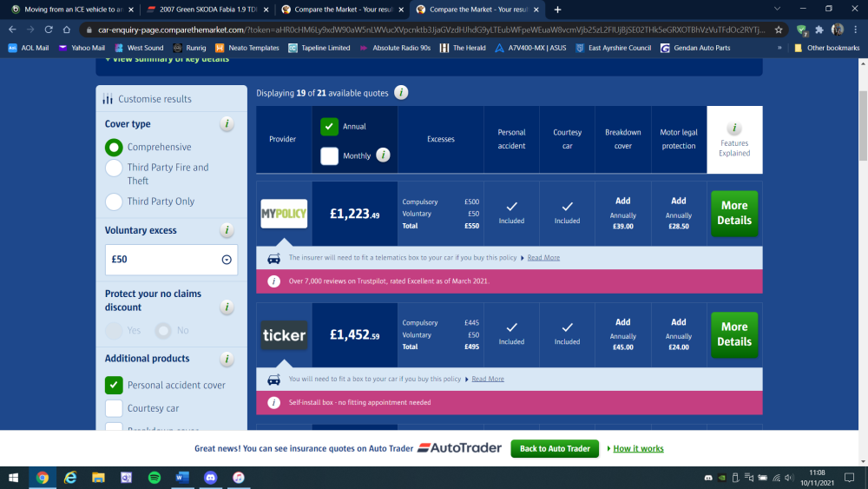Switch to 2007 Green SKODA Fabia tab
Image resolution: width=868 pixels, height=489 pixels.
pyautogui.click(x=207, y=10)
